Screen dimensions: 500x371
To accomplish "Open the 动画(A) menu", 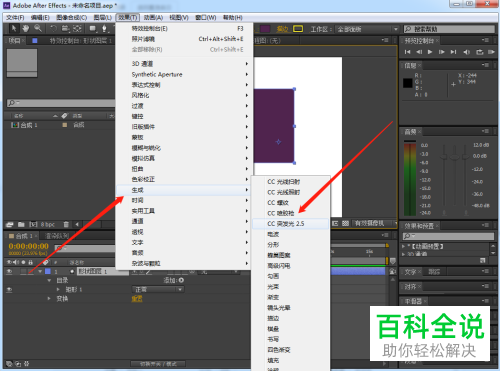I will (x=153, y=18).
